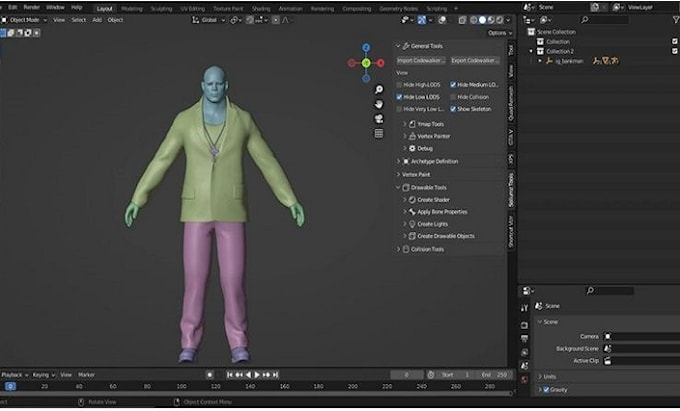Open the Object Mode dropdown
The image size is (680, 411).
coord(24,20)
